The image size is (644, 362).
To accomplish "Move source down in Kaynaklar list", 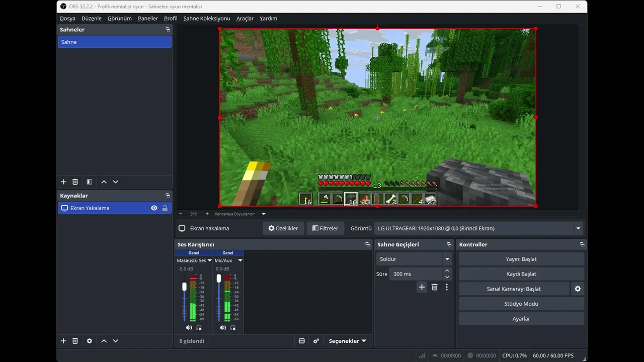I will pyautogui.click(x=116, y=341).
